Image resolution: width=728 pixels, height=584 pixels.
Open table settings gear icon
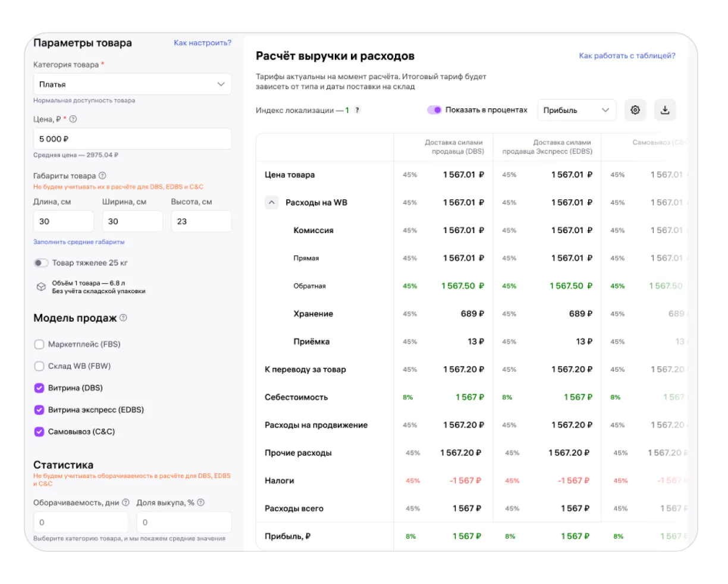635,110
